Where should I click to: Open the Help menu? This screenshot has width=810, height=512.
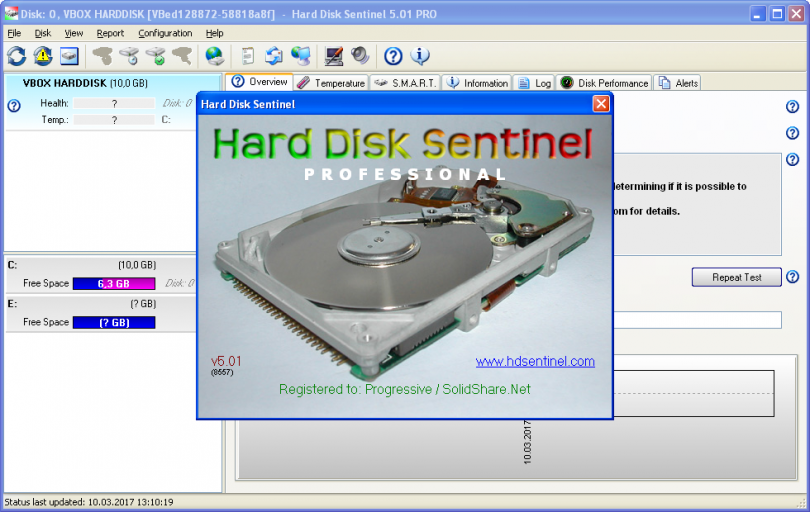coord(214,33)
